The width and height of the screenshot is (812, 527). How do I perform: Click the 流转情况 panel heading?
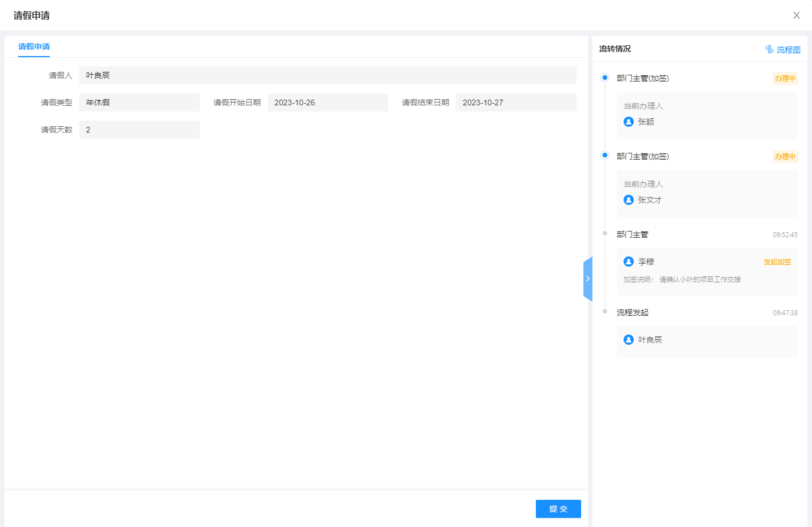[x=615, y=49]
